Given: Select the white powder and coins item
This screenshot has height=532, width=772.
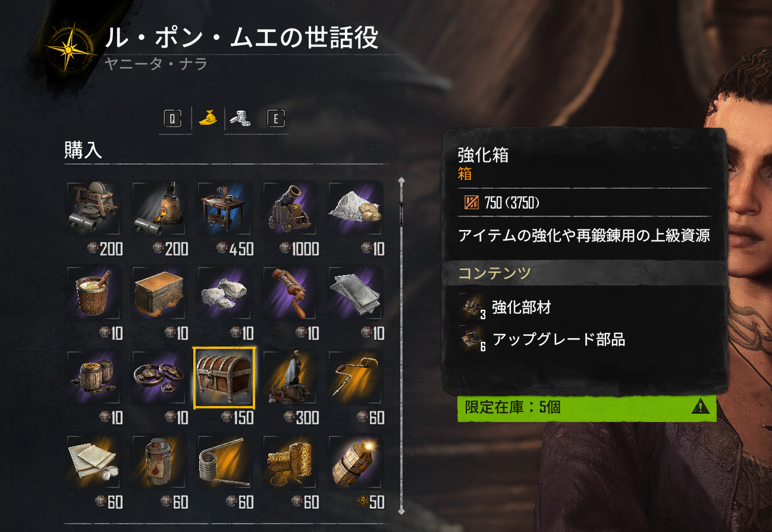Looking at the screenshot, I should (x=355, y=209).
